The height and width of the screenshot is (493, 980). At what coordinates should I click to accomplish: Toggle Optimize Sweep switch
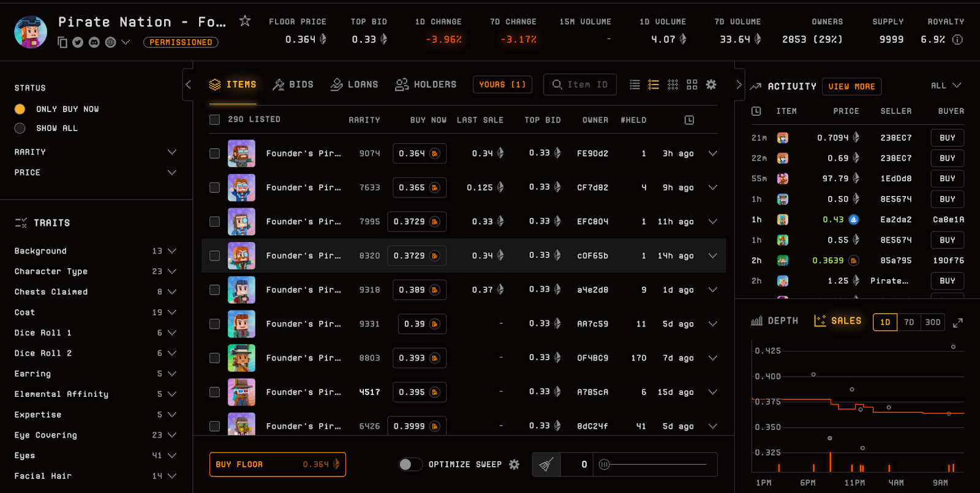(x=410, y=464)
